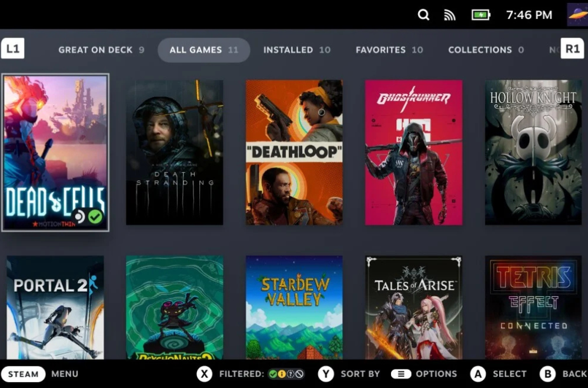Select the Portal 2 game cover

tap(55, 308)
